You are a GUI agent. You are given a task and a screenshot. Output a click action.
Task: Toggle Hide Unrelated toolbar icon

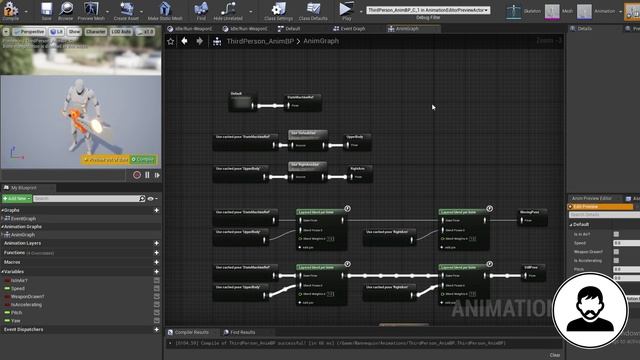pyautogui.click(x=228, y=9)
